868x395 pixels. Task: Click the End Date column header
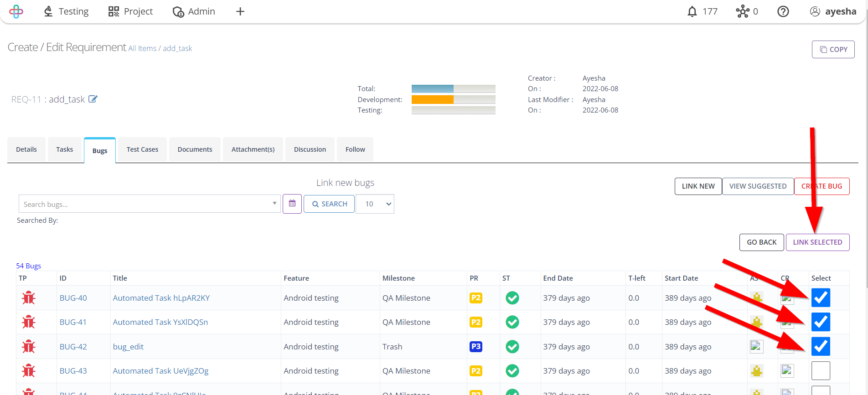pos(558,278)
